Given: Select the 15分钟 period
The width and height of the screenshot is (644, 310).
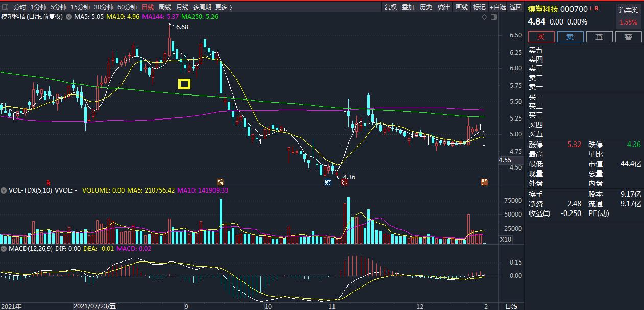Looking at the screenshot, I should tap(80, 7).
